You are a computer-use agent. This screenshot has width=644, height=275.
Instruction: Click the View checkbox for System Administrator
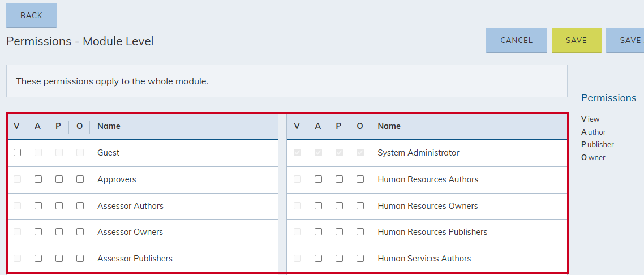tap(297, 153)
